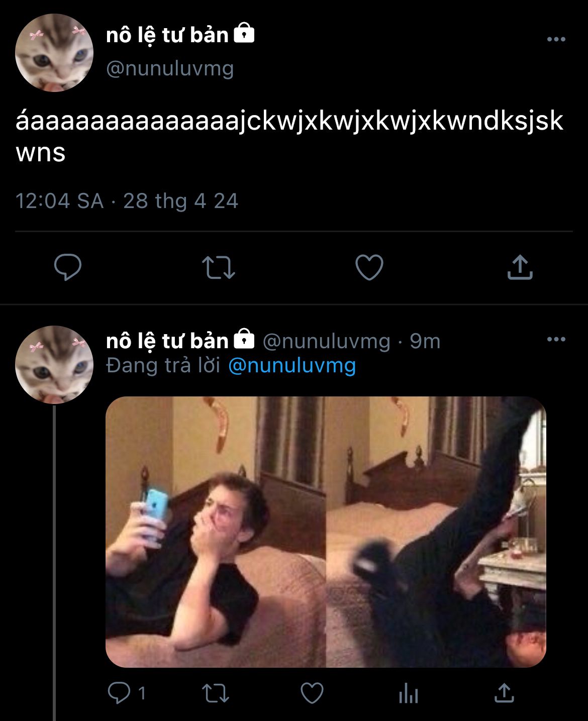Viewport: 588px width, 721px height.
Task: Like the reply tweet
Action: 312,693
